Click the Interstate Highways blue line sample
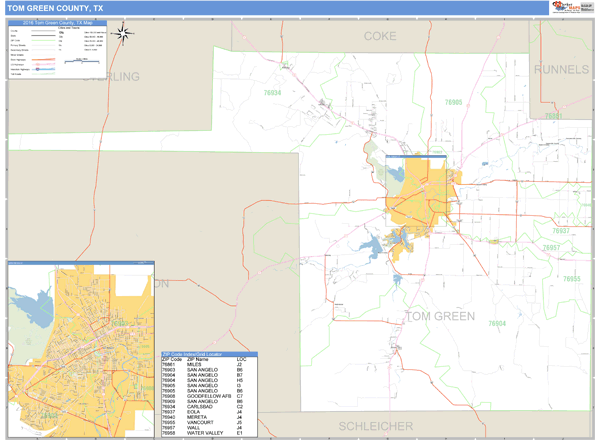This screenshot has height=442, width=600. pos(43,69)
